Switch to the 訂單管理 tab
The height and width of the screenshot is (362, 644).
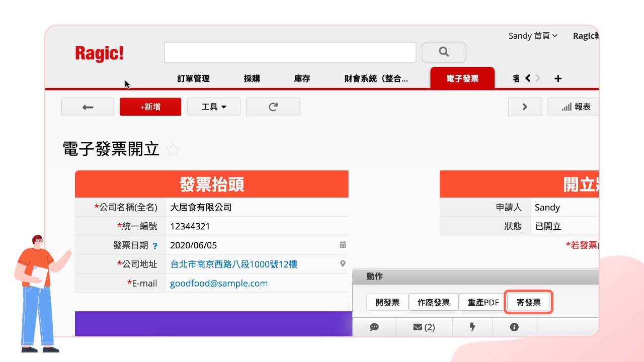point(193,78)
